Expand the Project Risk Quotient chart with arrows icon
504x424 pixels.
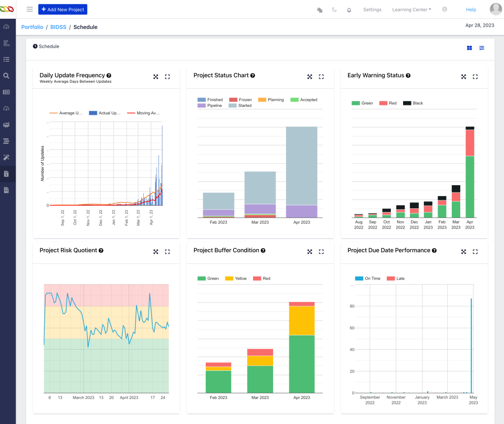(156, 252)
